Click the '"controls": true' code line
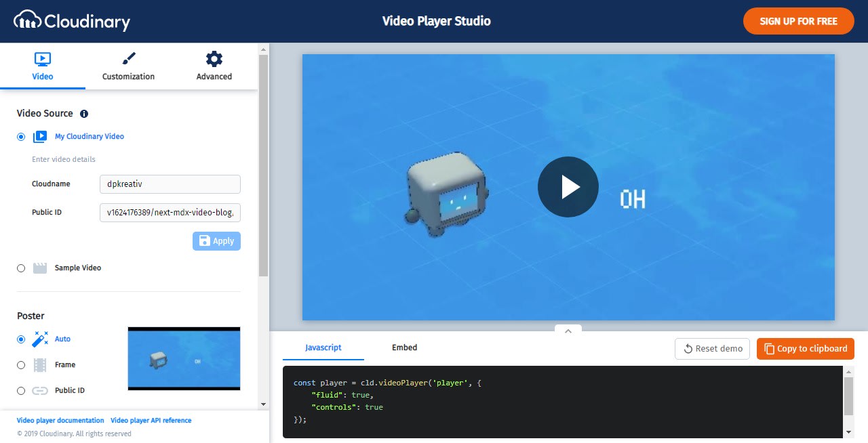 pos(347,408)
